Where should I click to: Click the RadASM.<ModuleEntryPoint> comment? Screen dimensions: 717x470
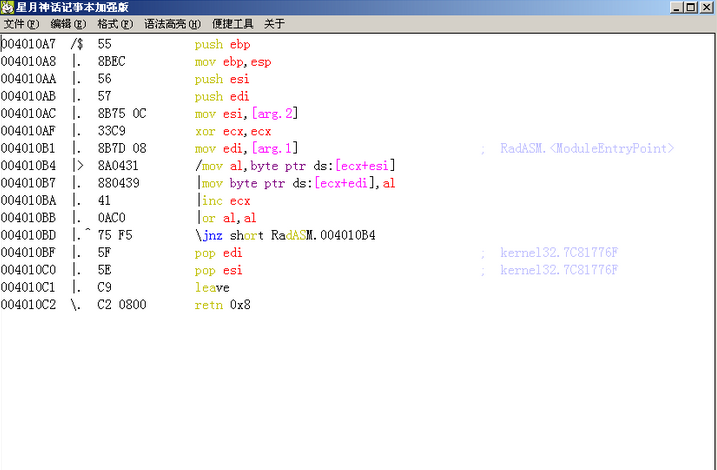point(587,149)
